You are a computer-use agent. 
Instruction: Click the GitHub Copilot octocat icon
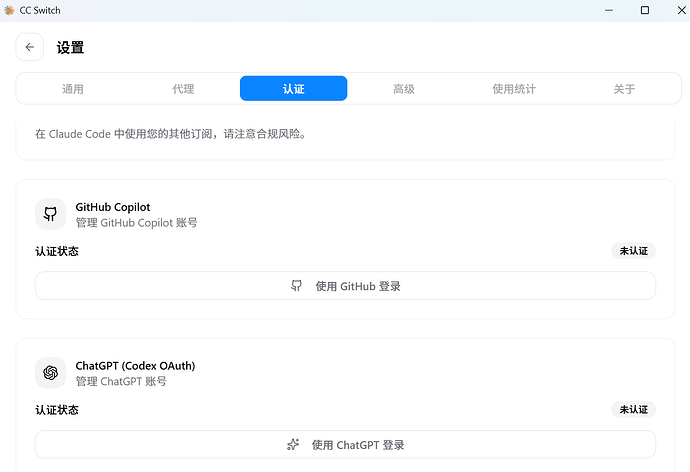point(51,214)
